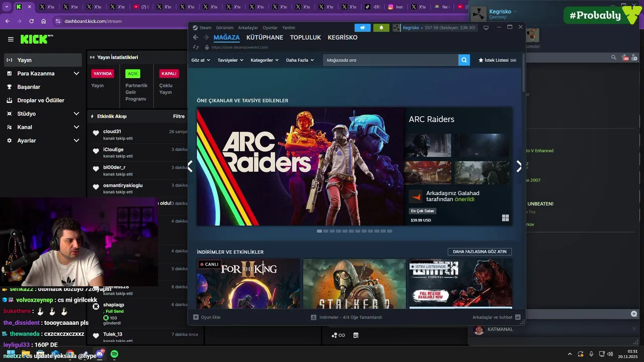This screenshot has height=362, width=644.
Task: Click the Steam store search magnifier button
Action: pos(464,60)
